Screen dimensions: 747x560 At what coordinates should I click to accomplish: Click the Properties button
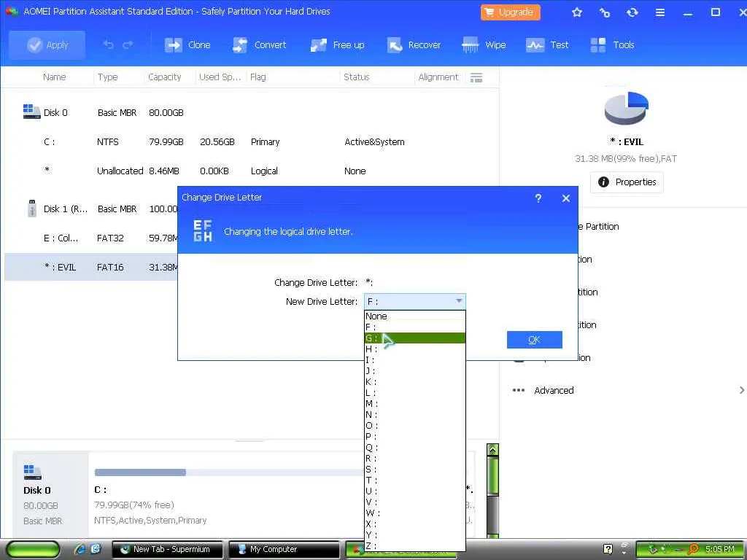627,182
